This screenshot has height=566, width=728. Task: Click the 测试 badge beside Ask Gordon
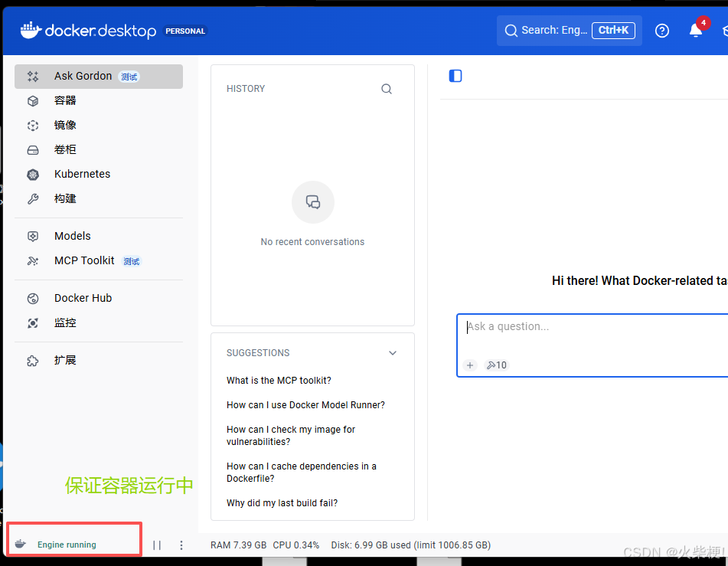[x=129, y=77]
